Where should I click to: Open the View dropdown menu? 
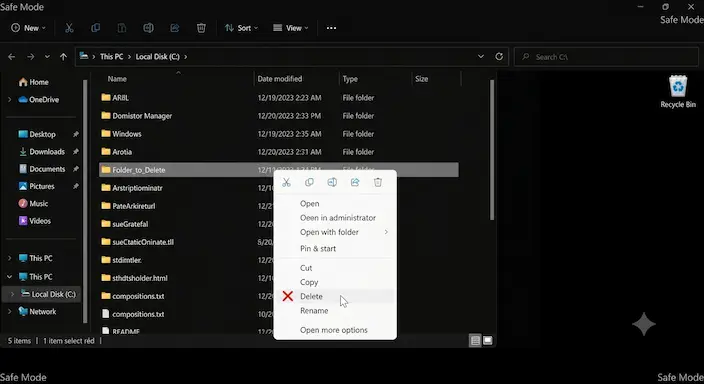(290, 28)
